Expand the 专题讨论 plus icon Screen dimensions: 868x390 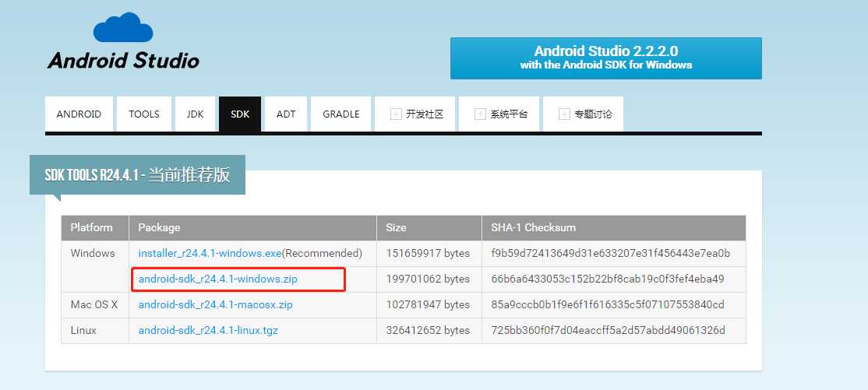(564, 114)
